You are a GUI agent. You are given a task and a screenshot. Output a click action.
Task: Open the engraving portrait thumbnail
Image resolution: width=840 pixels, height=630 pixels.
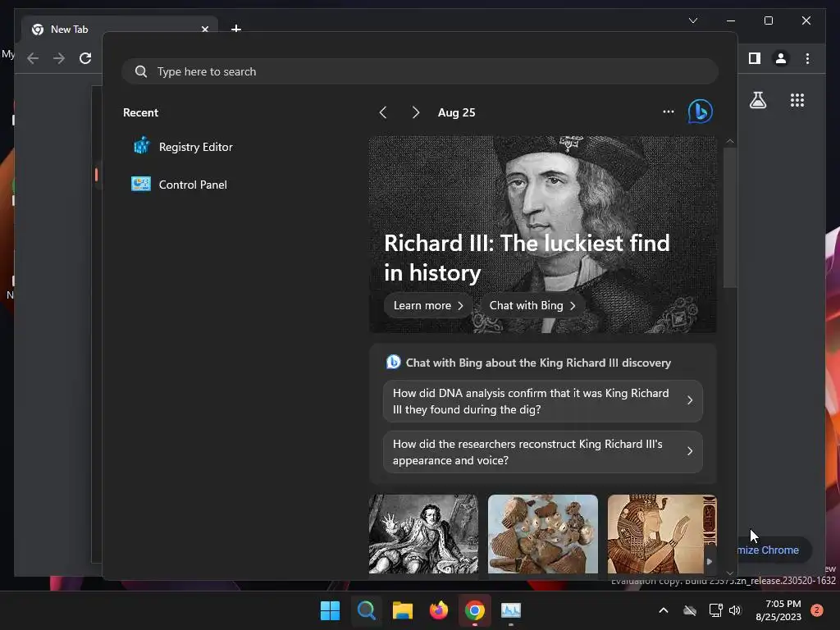coord(423,534)
